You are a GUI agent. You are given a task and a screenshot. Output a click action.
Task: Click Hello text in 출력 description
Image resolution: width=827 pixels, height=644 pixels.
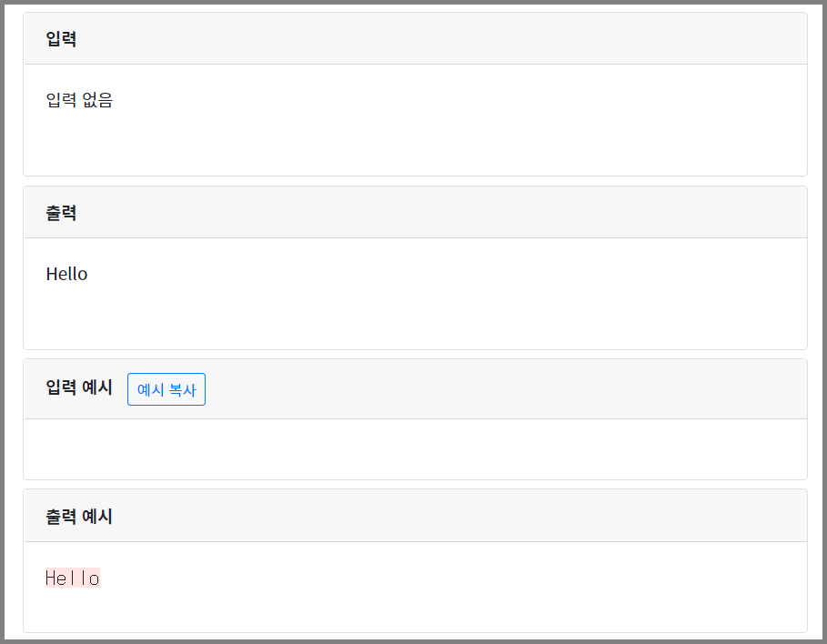[x=66, y=274]
